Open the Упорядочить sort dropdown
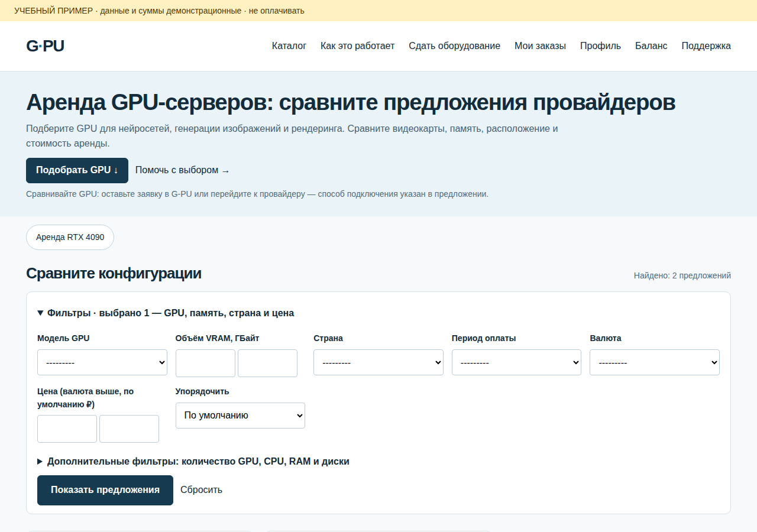Screen dimensions: 757x532 pos(240,416)
